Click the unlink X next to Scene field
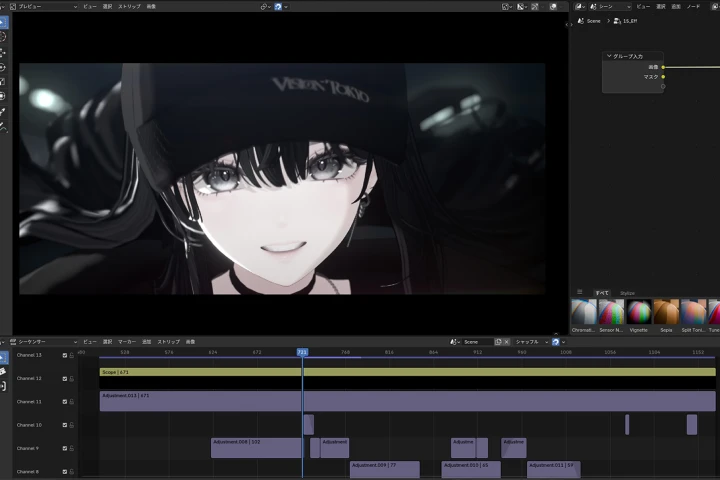Image resolution: width=720 pixels, height=480 pixels. 506,342
